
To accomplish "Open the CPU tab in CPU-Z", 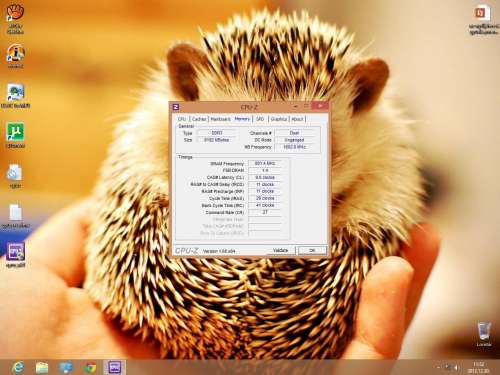I will (182, 119).
